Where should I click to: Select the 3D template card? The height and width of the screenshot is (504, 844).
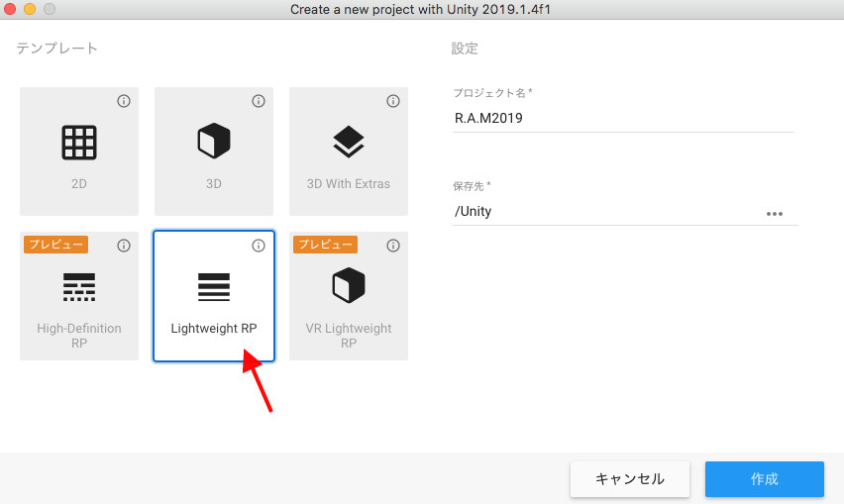(214, 151)
